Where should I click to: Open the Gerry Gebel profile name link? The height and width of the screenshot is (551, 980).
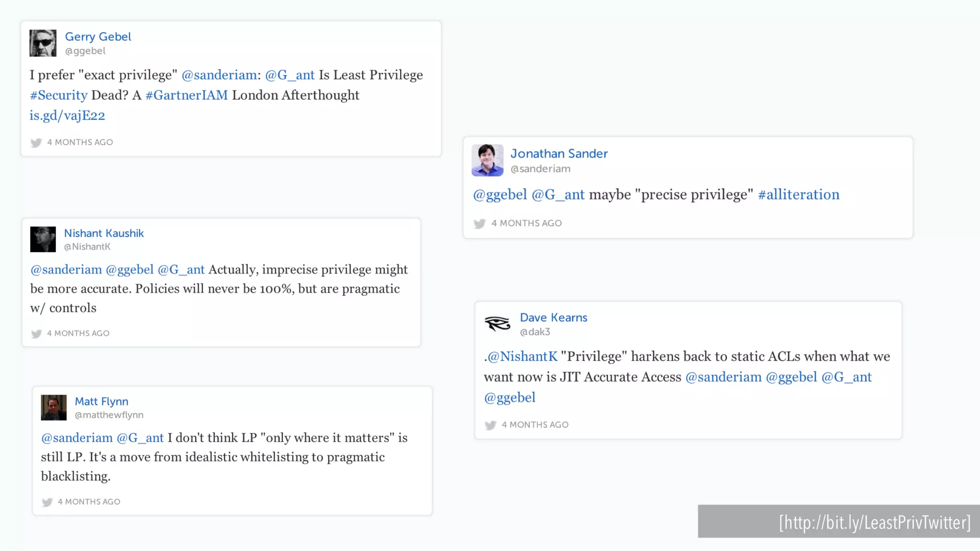98,37
